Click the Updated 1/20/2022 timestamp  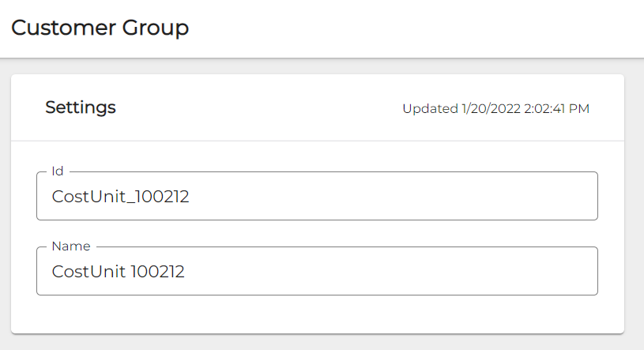[495, 108]
